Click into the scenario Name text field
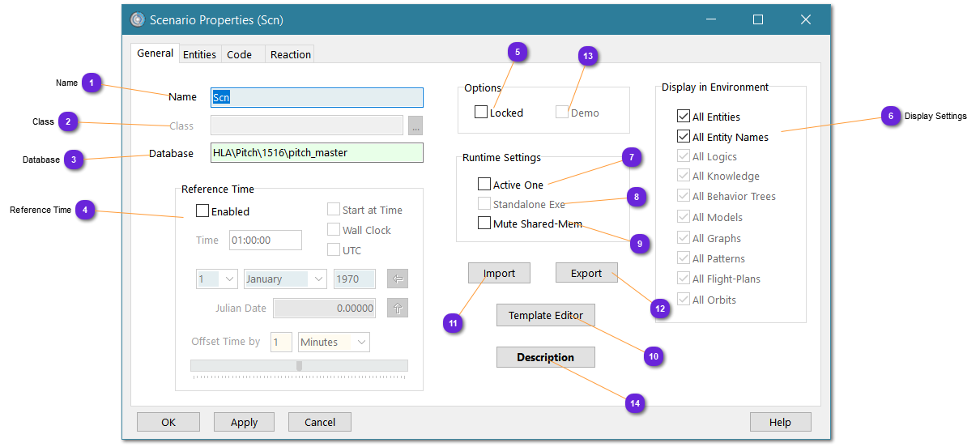The height and width of the screenshot is (447, 980). coord(317,97)
